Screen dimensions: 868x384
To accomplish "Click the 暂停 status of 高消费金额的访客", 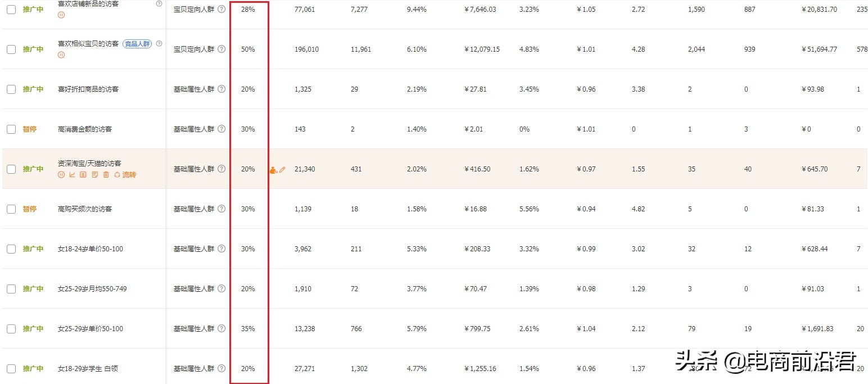I will point(30,129).
